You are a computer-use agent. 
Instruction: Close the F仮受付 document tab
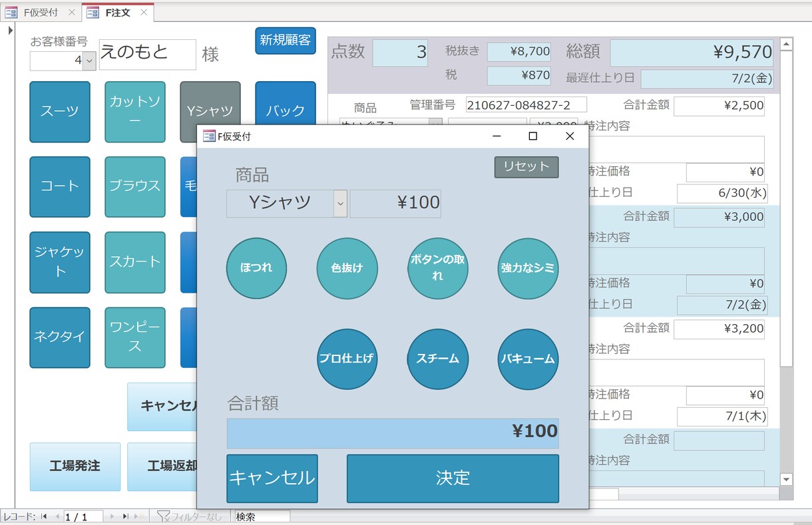[71, 12]
